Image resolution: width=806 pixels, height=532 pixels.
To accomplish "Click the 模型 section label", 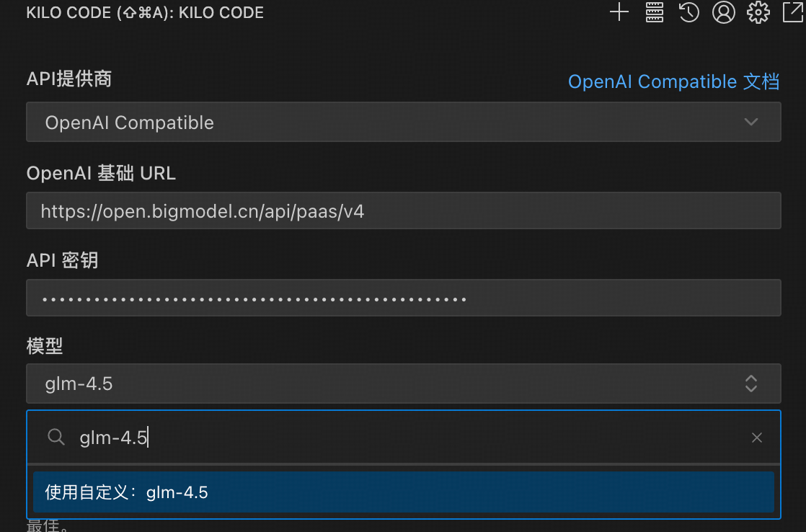I will point(44,346).
